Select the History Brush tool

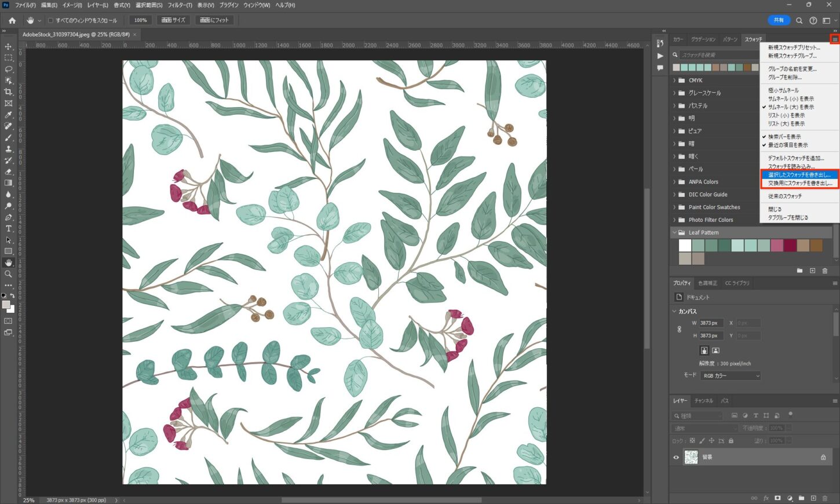tap(8, 160)
